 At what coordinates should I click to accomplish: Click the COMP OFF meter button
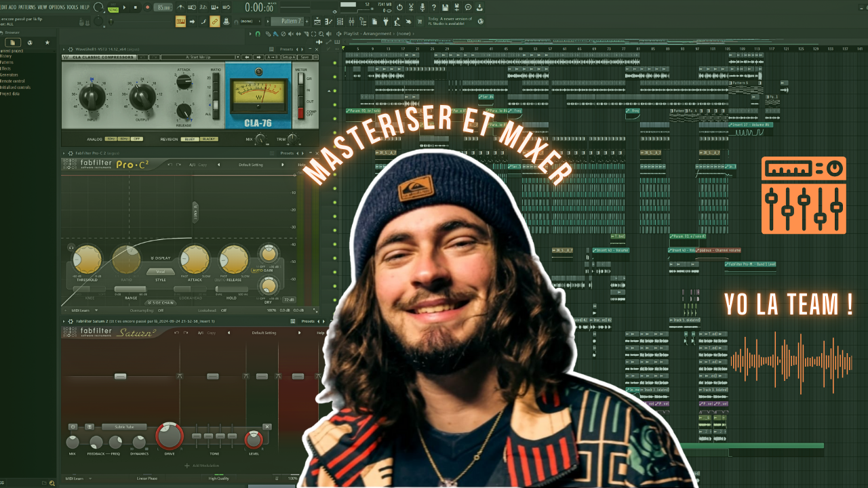click(300, 113)
